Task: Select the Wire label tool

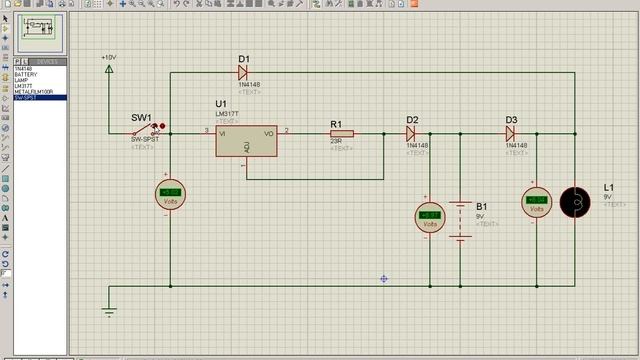Action: pyautogui.click(x=5, y=48)
